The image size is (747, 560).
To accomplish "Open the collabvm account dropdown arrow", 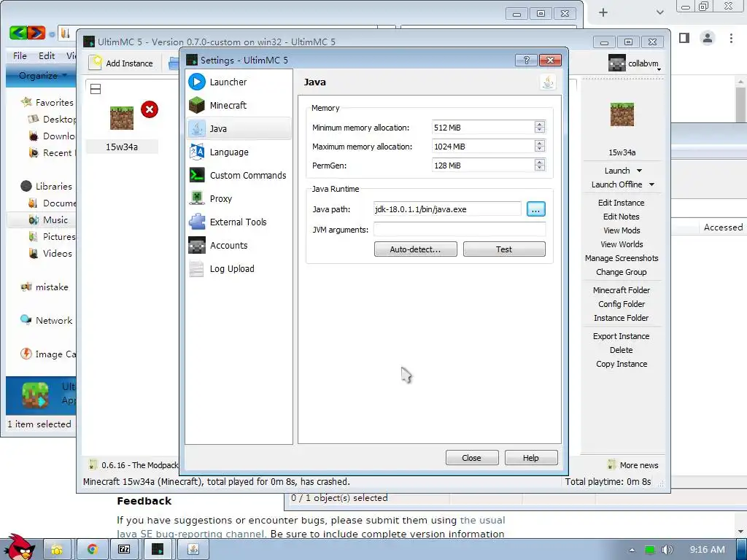I will [659, 69].
